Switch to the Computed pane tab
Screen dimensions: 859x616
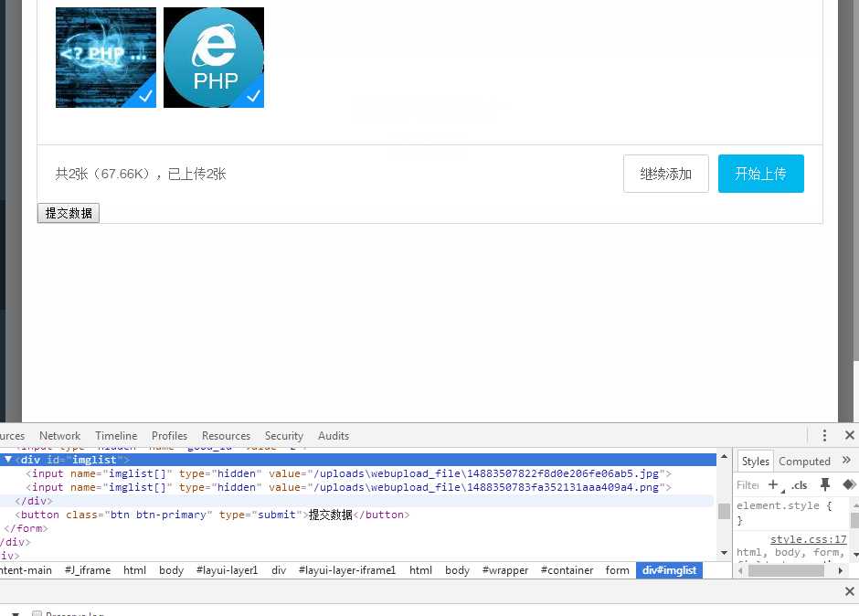coord(804,462)
